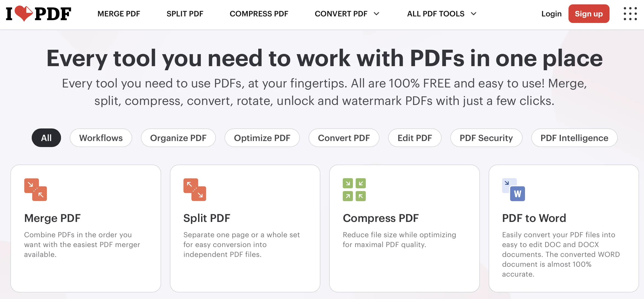Viewport: 644px width, 299px height.
Task: Filter tools by PDF Intelligence
Action: [x=574, y=138]
